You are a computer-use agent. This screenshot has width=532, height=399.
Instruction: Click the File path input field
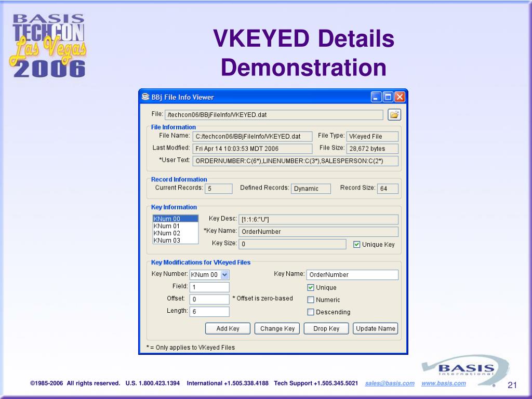(x=274, y=115)
